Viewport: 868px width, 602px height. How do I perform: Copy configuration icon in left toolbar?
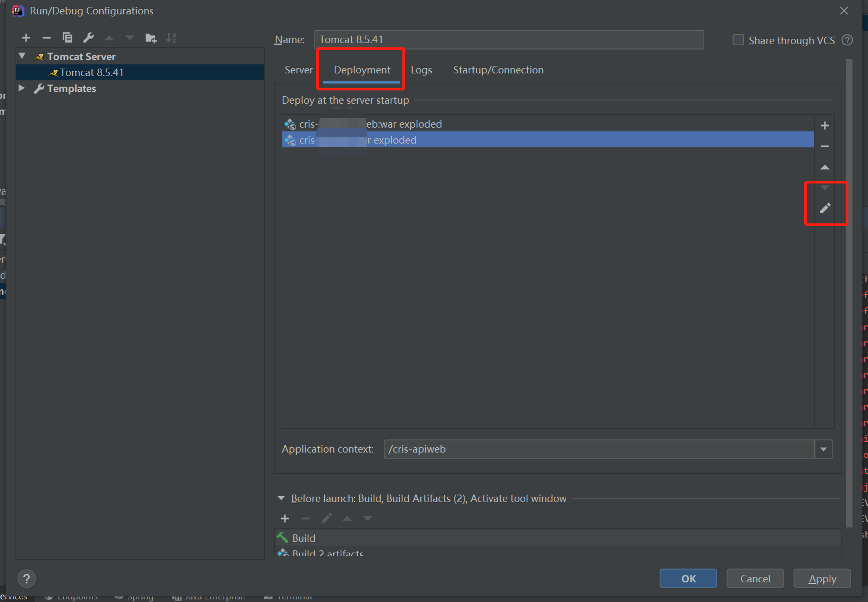68,38
